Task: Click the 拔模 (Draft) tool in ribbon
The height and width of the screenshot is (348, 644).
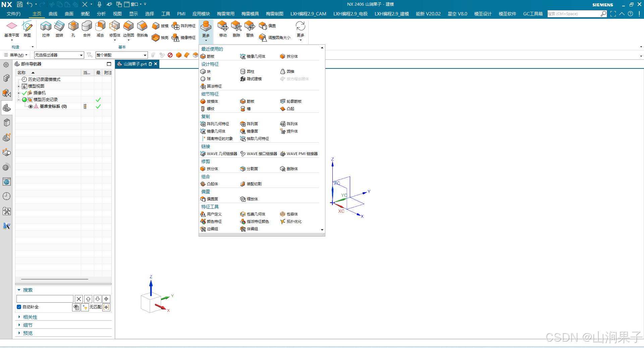Action: coord(160,26)
